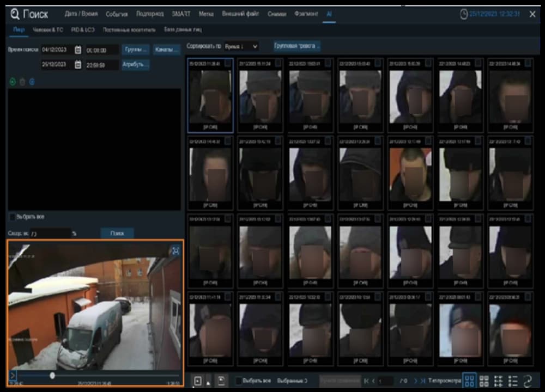Click the trash delete icon above the black panel
This screenshot has width=545, height=392.
(x=22, y=82)
